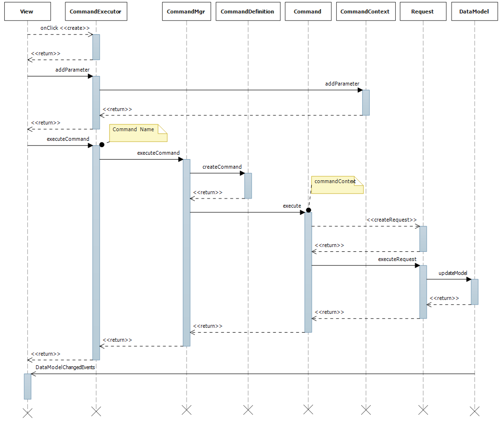Screen dimensions: 504x422
Task: Select the DataModel lifeline header box
Action: [475, 12]
